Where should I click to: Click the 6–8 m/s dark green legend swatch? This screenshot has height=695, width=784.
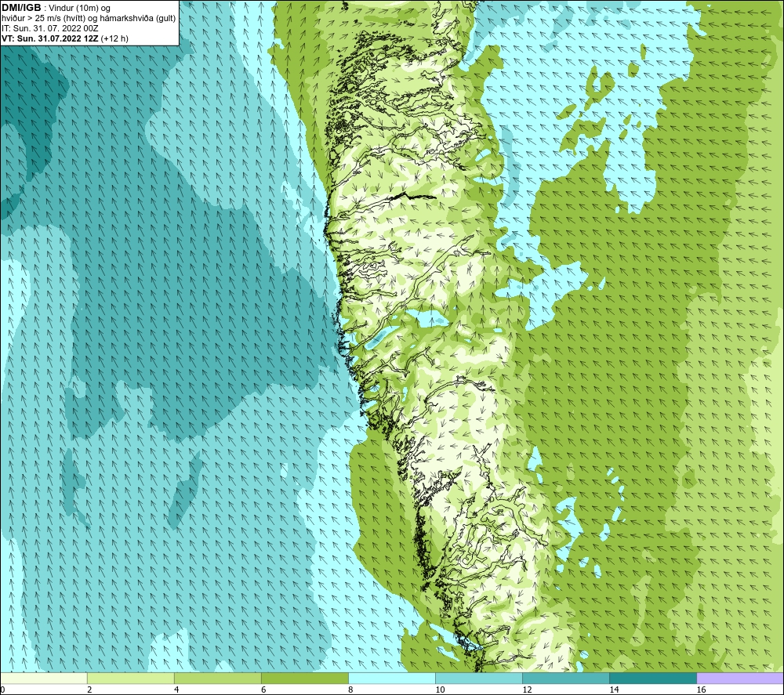point(304,678)
